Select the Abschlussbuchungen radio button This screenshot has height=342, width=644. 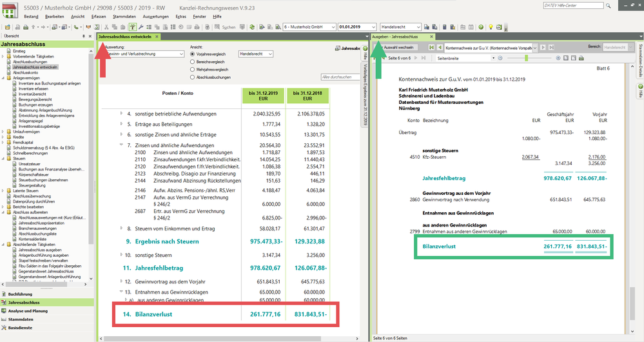point(192,77)
